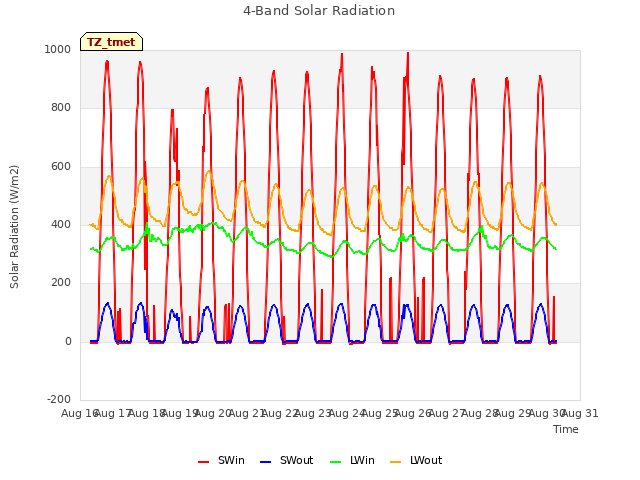
Task: Click the green LWin legend swatch
Action: coord(335,462)
